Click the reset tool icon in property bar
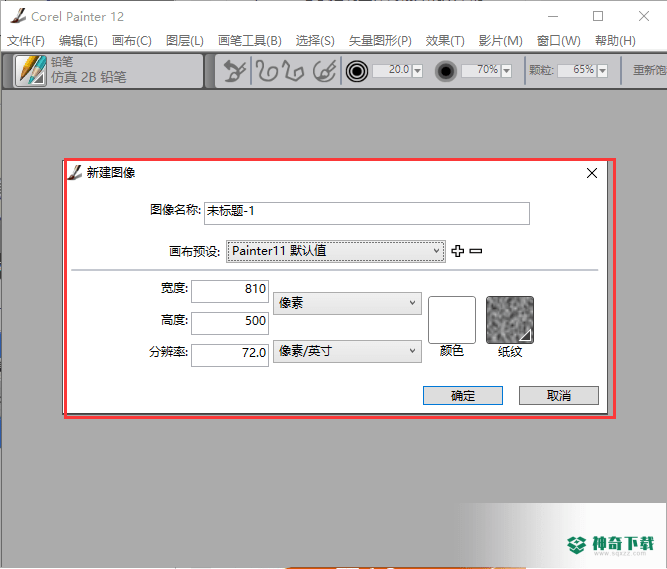 234,71
